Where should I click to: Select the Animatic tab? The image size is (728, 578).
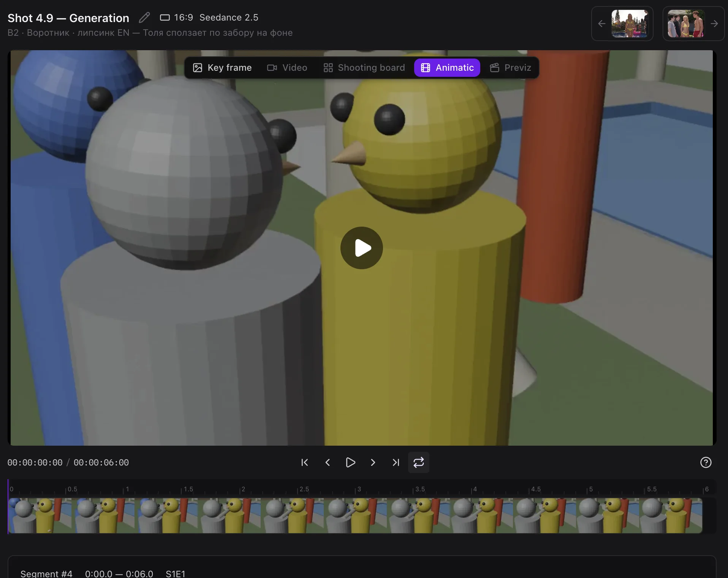447,68
